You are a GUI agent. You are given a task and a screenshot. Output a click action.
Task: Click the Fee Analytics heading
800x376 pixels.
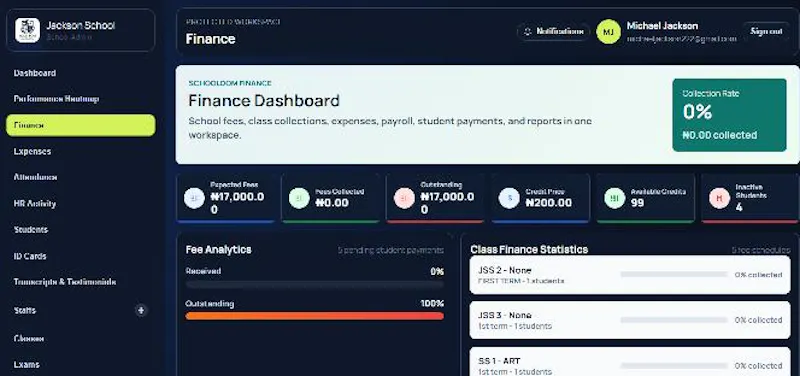218,249
